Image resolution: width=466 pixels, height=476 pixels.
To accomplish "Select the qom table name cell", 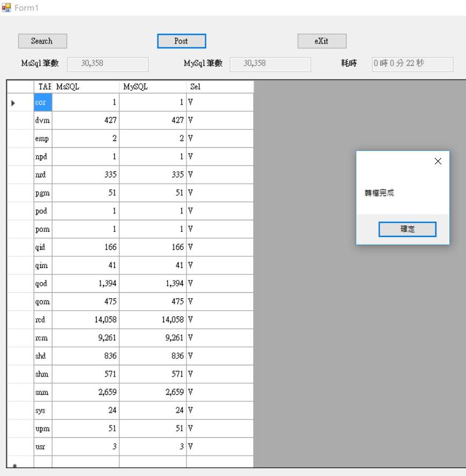I will click(x=43, y=301).
